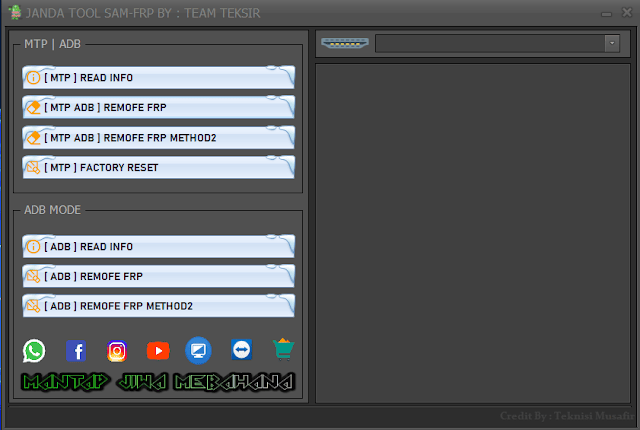Open the YouTube channel icon
The image size is (640, 430).
[158, 351]
